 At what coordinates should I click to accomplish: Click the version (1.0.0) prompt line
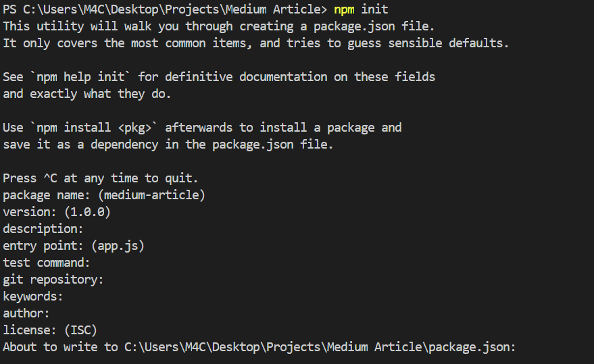(x=57, y=212)
